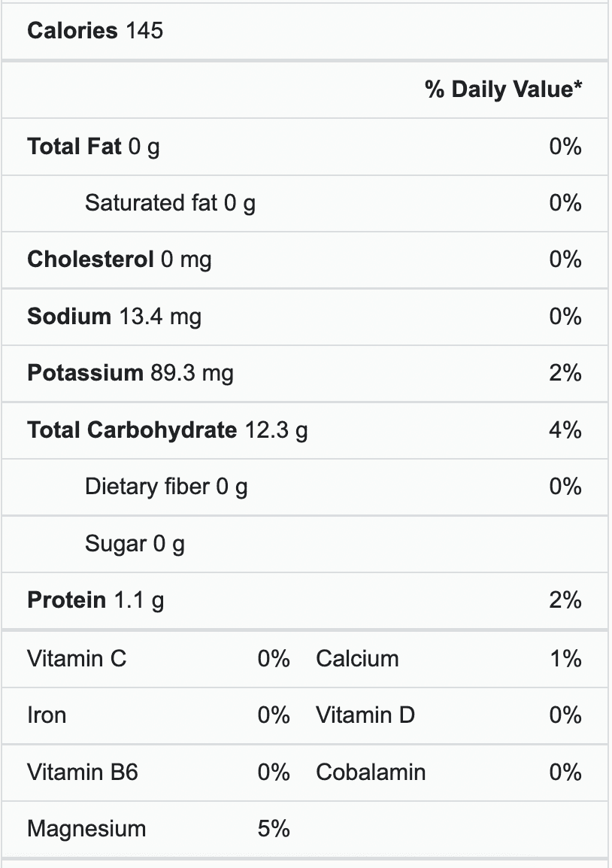This screenshot has width=612, height=868.
Task: Click the Saturated fat 0 g row
Action: pos(170,203)
